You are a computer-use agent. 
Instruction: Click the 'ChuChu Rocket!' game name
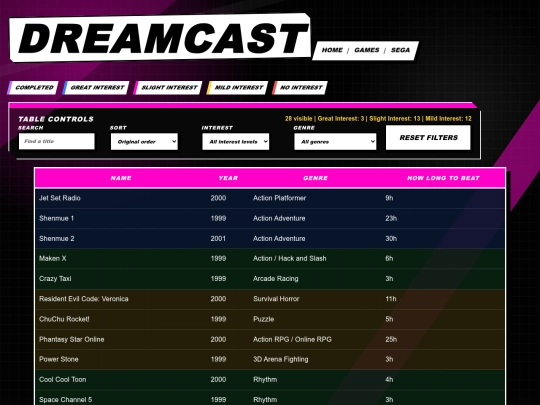(x=64, y=319)
